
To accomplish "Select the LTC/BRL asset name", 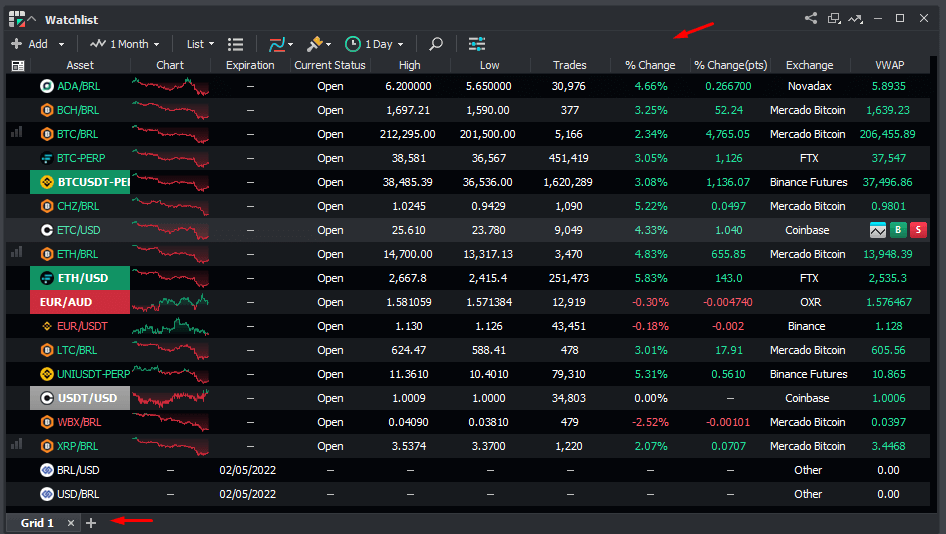I will (77, 350).
